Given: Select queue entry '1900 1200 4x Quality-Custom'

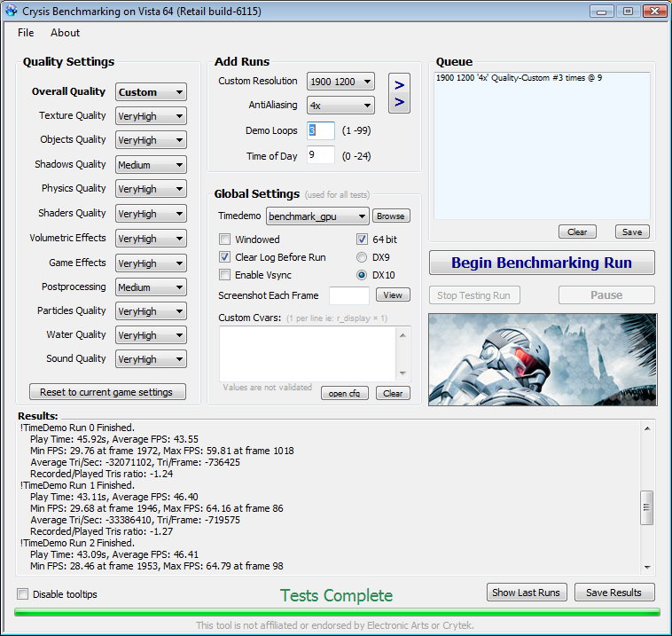Looking at the screenshot, I should (519, 78).
